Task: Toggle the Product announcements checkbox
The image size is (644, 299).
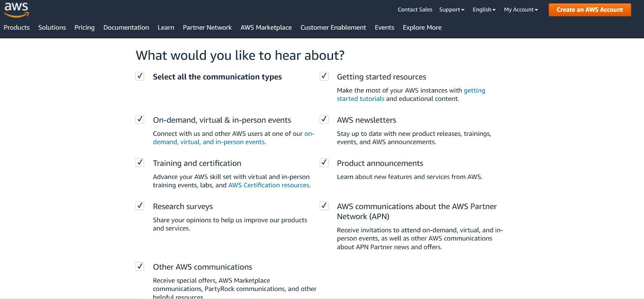Action: 324,162
